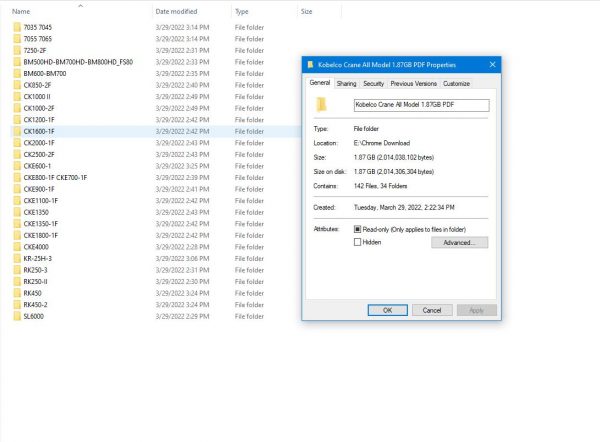Open Advanced attributes dialog

[x=460, y=243]
